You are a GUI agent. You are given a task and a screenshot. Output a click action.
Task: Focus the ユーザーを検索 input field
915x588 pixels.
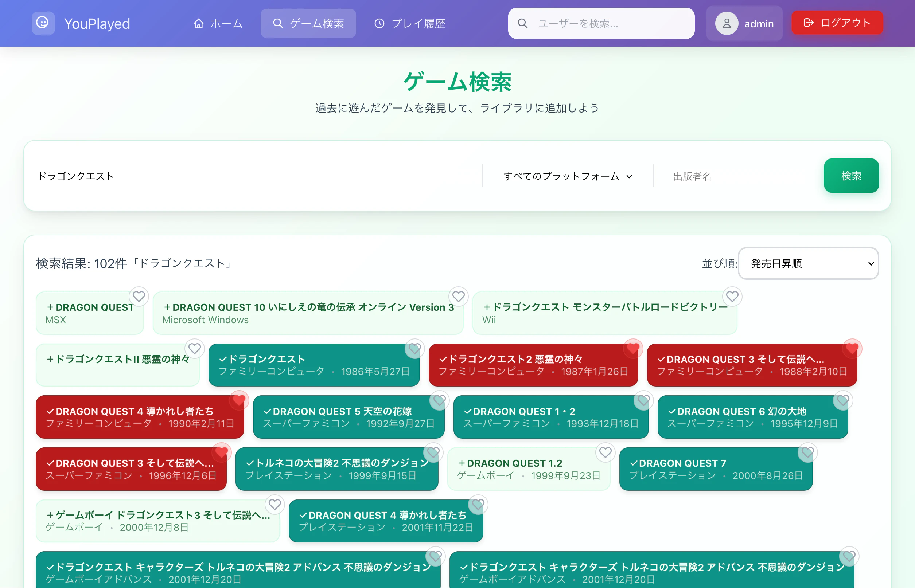click(x=601, y=24)
